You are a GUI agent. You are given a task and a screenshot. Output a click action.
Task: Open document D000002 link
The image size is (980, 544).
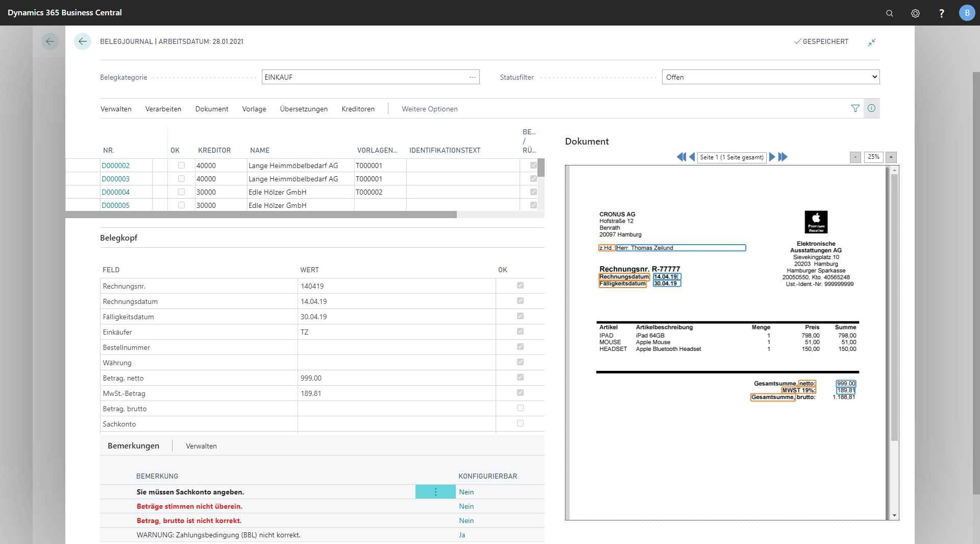click(116, 165)
